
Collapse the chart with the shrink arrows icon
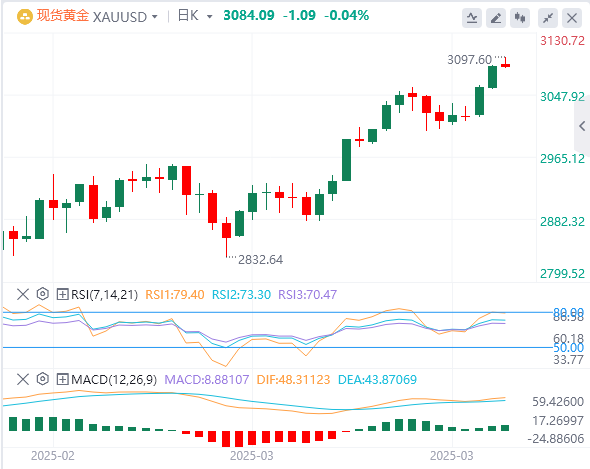tap(548, 18)
